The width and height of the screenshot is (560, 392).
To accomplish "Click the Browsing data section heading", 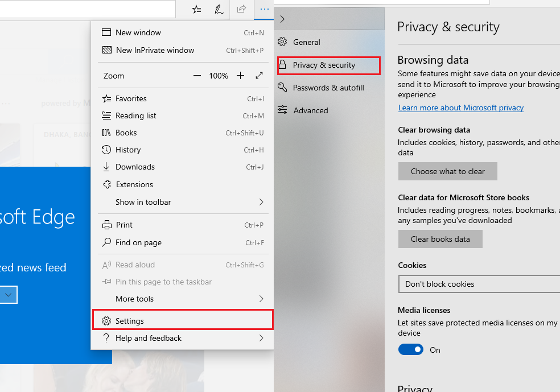I will (433, 60).
